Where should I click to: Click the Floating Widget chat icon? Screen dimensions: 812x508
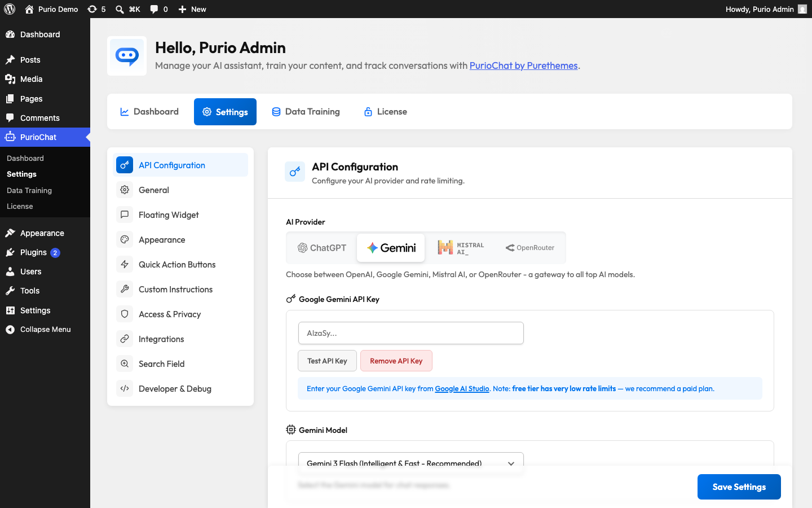[x=125, y=214]
